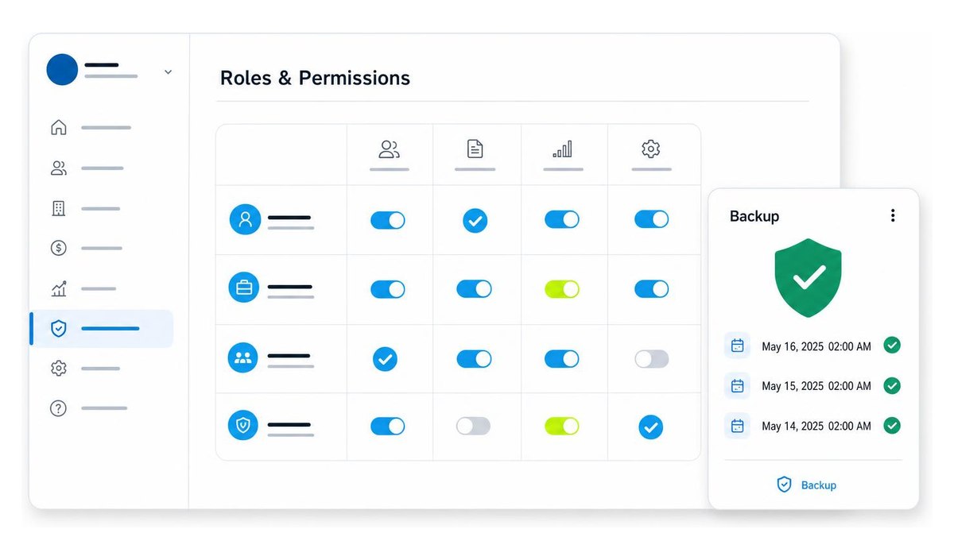Click the bar chart column header icon

click(x=562, y=149)
